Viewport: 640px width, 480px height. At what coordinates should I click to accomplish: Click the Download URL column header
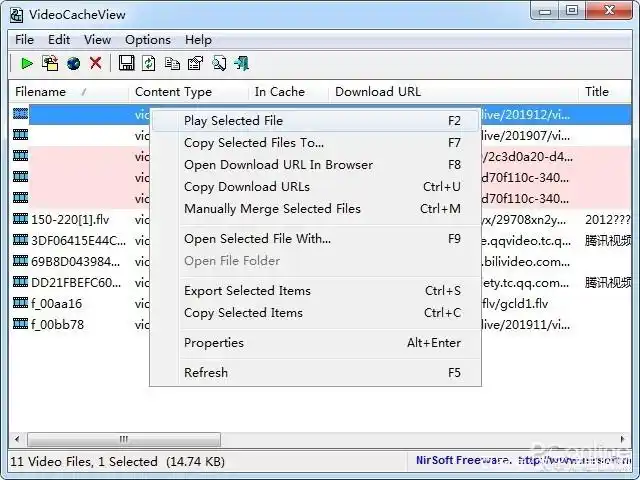(x=377, y=92)
